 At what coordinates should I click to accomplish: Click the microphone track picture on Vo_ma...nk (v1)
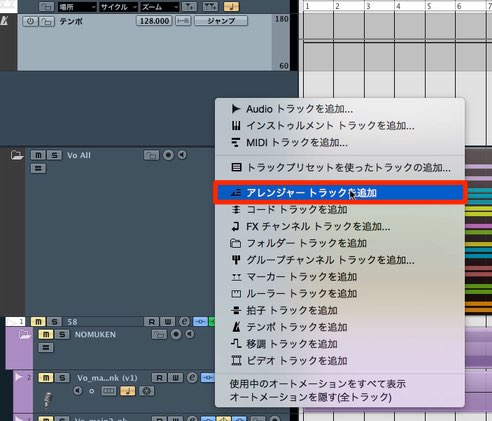pyautogui.click(x=48, y=400)
